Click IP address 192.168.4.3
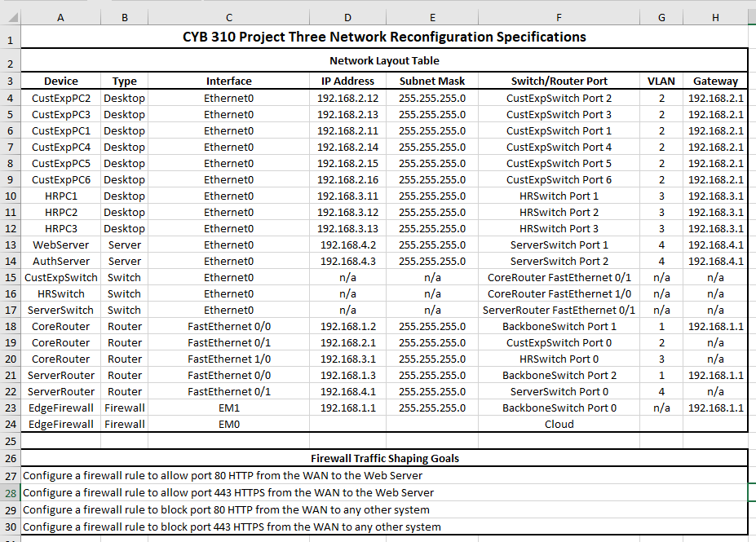The height and width of the screenshot is (542, 756). [x=347, y=261]
